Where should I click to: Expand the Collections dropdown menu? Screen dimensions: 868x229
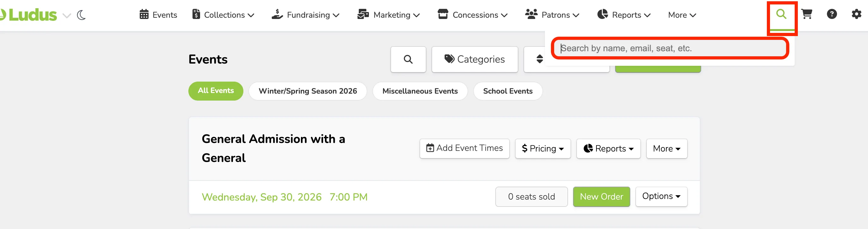pyautogui.click(x=223, y=15)
